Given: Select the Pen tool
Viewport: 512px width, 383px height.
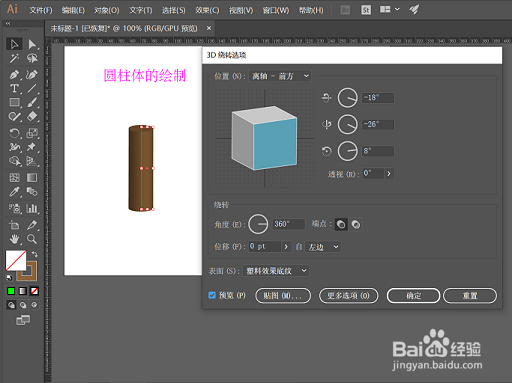Looking at the screenshot, I should [x=14, y=75].
